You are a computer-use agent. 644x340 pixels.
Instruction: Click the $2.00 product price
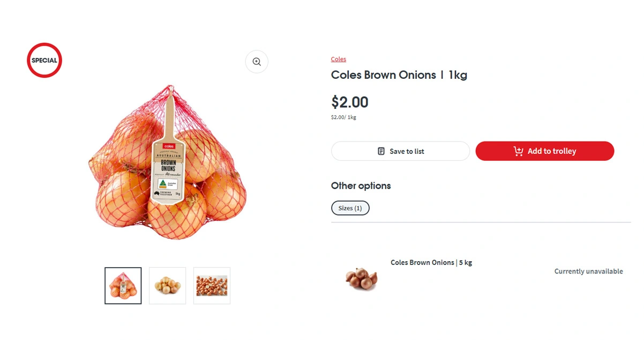pyautogui.click(x=350, y=102)
